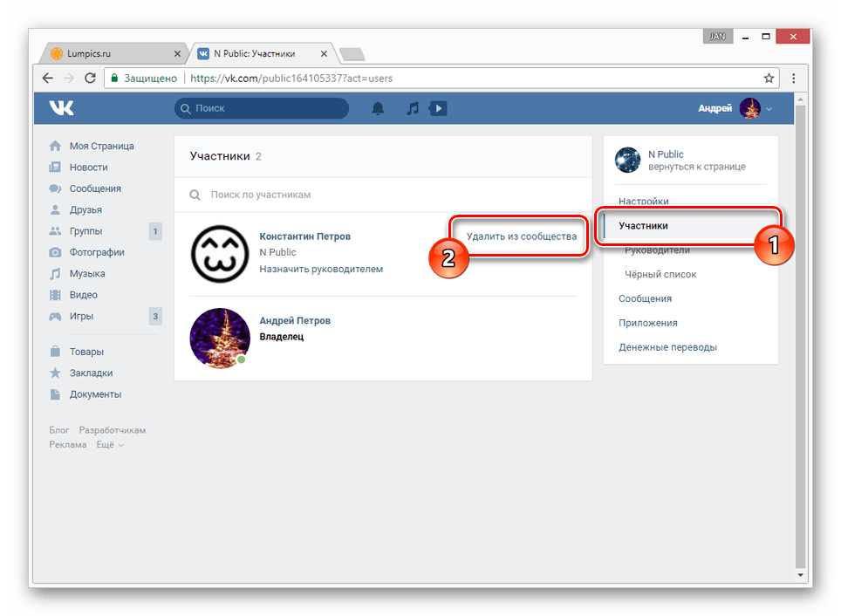Expand the Андрей profile dropdown arrow

coord(769,109)
